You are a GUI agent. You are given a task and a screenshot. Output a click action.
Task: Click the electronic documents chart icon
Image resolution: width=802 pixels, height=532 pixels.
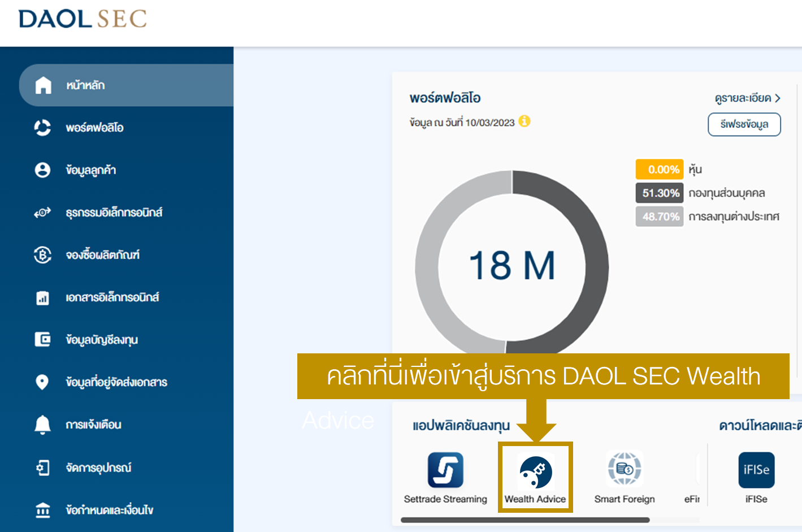point(42,298)
